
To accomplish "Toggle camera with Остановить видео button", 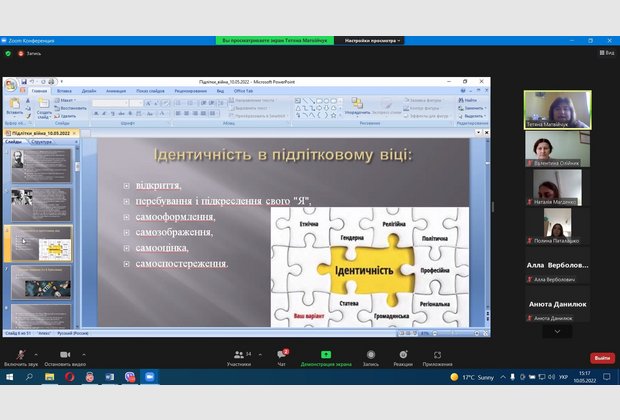I will click(x=64, y=355).
